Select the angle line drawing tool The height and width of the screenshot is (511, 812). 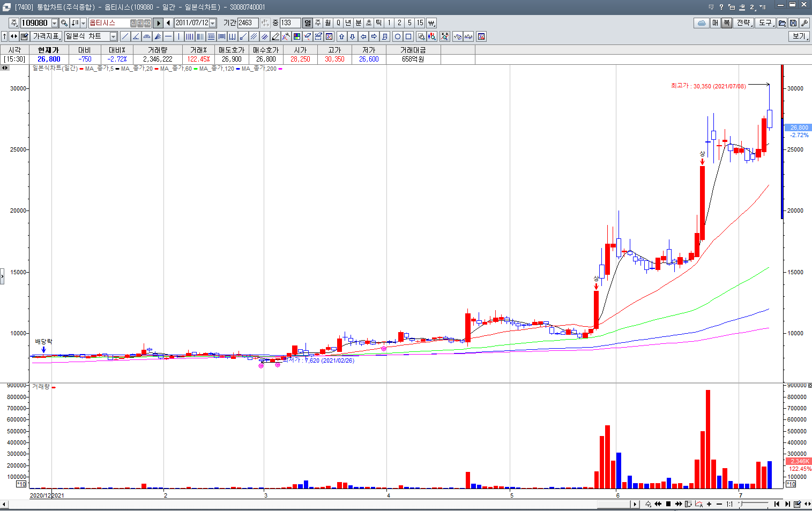click(136, 36)
